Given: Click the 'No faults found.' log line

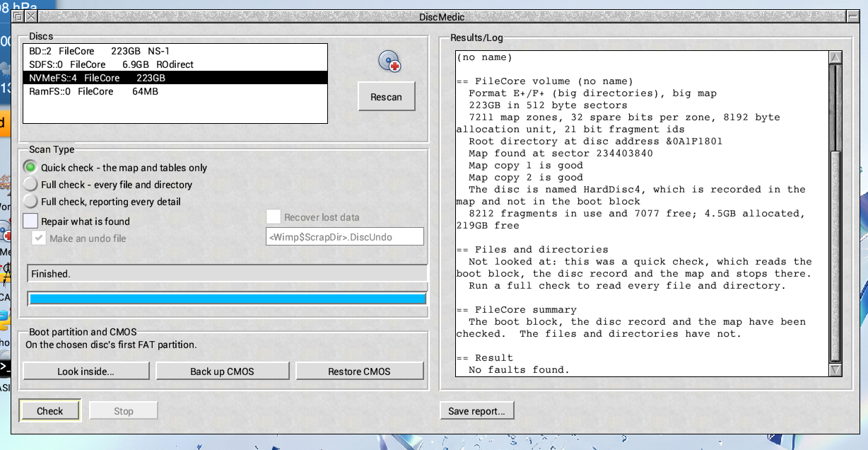Looking at the screenshot, I should [x=518, y=370].
